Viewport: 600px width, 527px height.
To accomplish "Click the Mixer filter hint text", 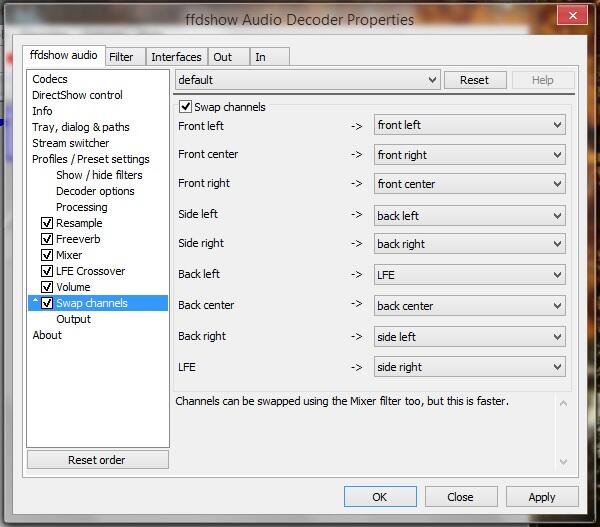I will pyautogui.click(x=342, y=401).
